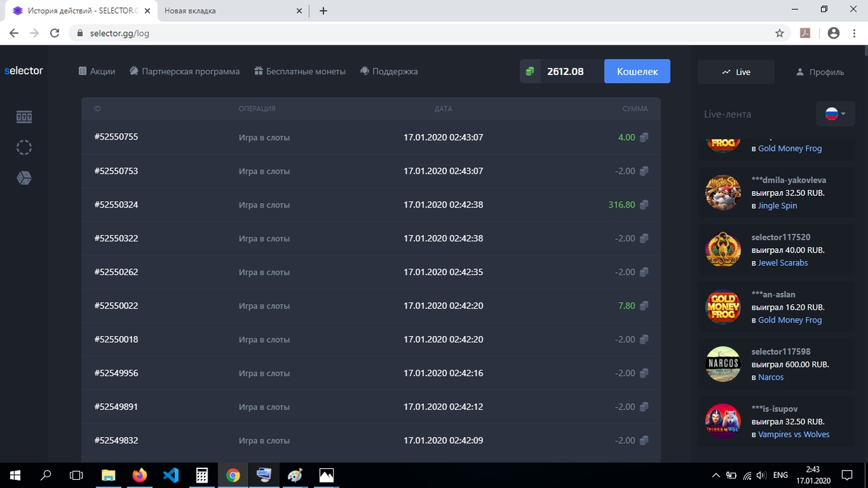Open the Акции menu item

[97, 71]
